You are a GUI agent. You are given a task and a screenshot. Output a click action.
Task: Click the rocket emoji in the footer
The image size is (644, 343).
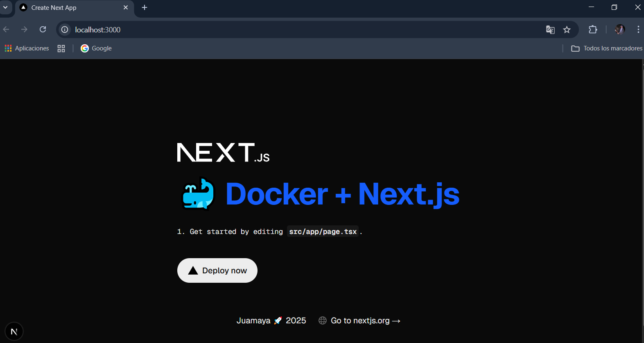point(278,320)
